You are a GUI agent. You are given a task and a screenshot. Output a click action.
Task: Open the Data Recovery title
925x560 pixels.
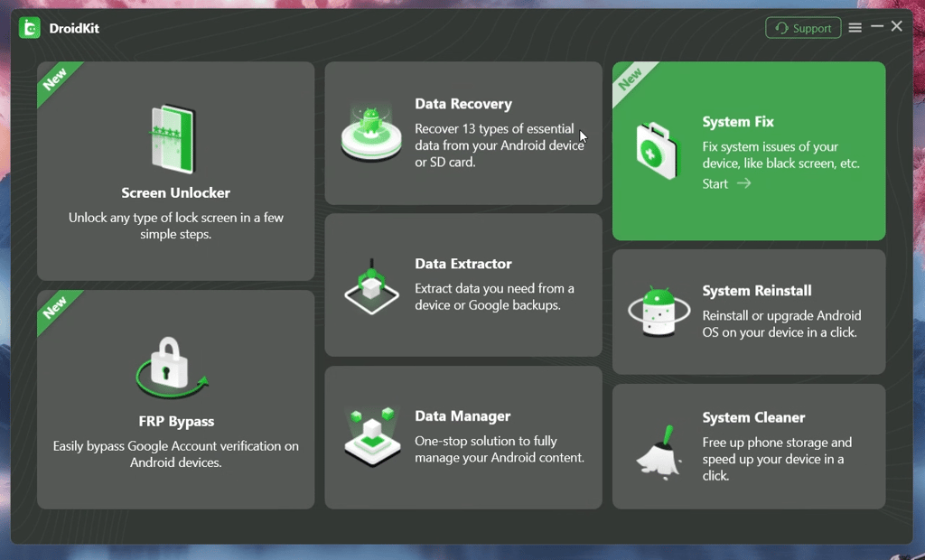pyautogui.click(x=463, y=104)
